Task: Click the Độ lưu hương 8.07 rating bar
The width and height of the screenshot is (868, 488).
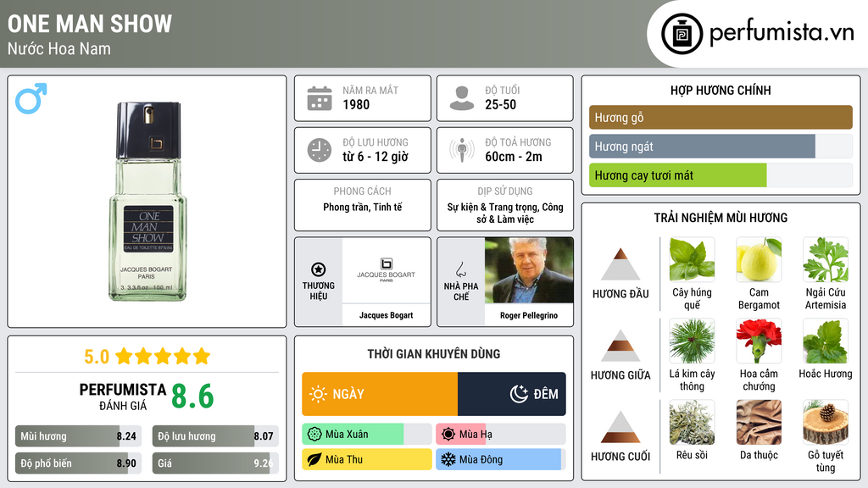Action: pyautogui.click(x=215, y=436)
